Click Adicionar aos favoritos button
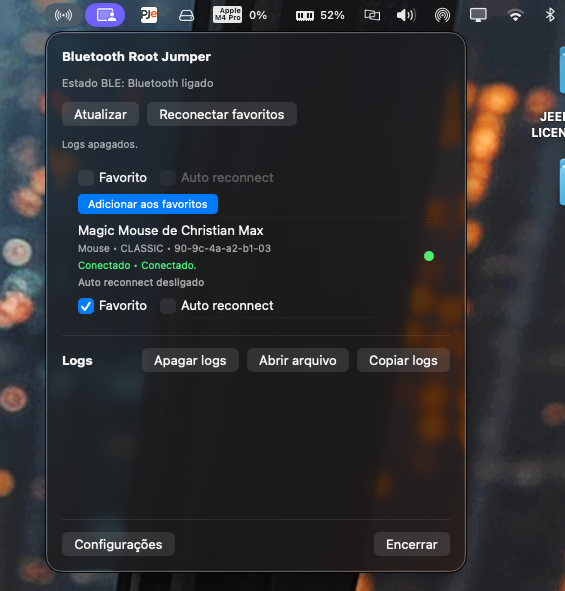The width and height of the screenshot is (565, 591). coord(148,204)
